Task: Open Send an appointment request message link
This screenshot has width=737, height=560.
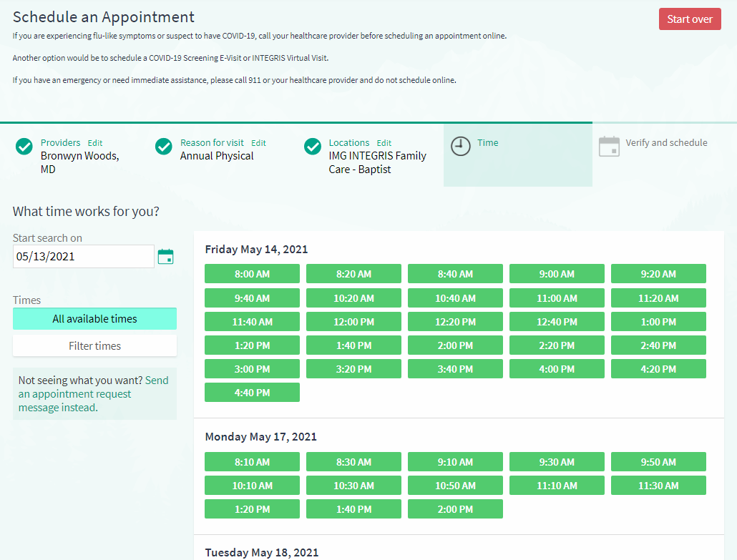Action: click(93, 393)
